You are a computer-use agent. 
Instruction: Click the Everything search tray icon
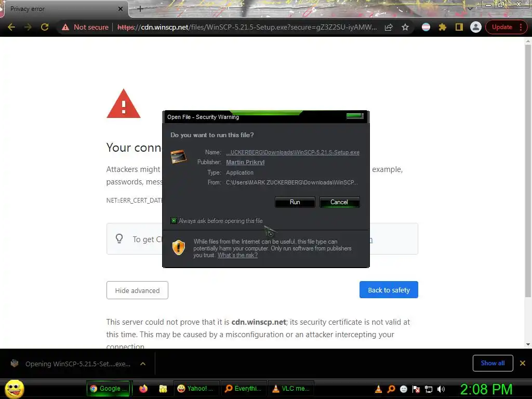(x=391, y=389)
